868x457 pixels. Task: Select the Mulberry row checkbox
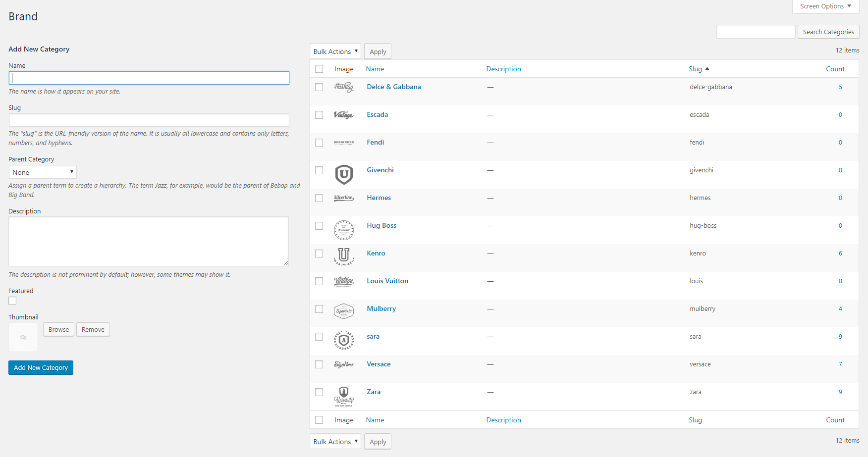click(319, 309)
